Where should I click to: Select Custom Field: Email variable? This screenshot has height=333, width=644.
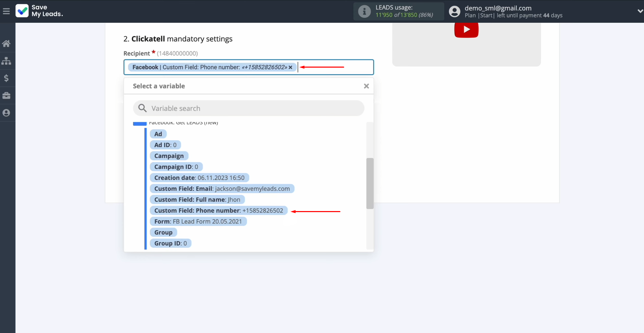(x=222, y=189)
